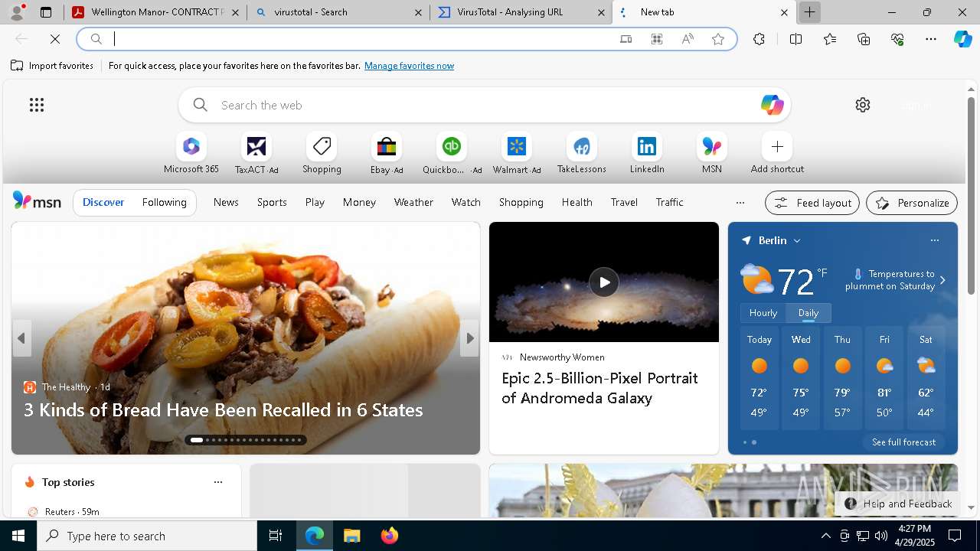Expand more MSN categories ellipsis
980x551 pixels.
740,203
